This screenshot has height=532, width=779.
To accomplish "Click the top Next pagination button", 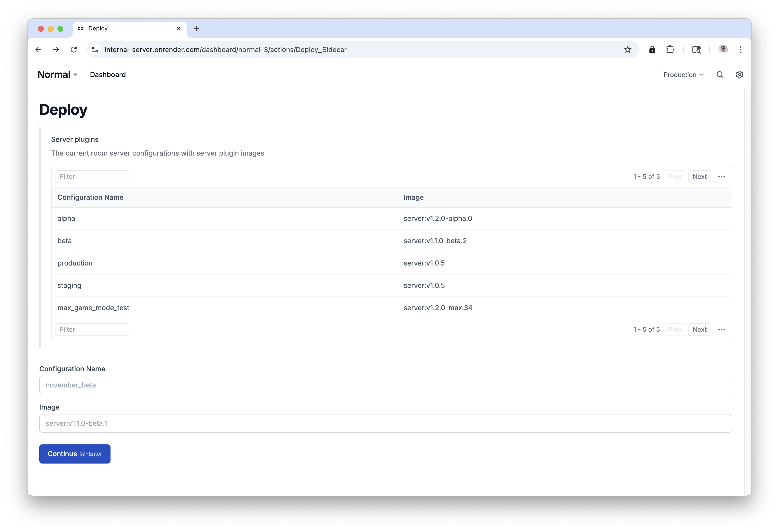I will tap(699, 176).
